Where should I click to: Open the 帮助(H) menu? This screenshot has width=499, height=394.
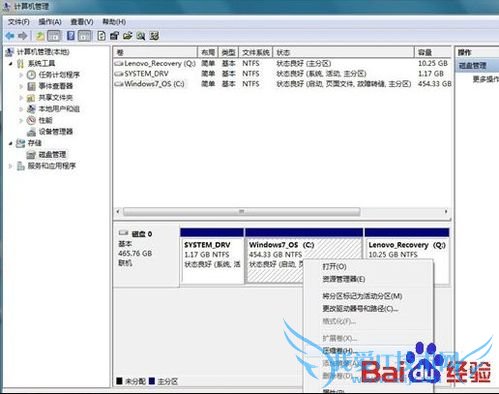tap(114, 22)
